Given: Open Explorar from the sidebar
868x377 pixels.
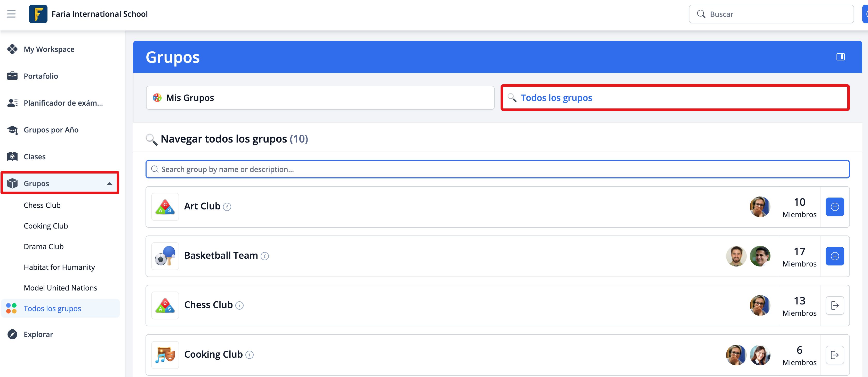Looking at the screenshot, I should pos(38,334).
